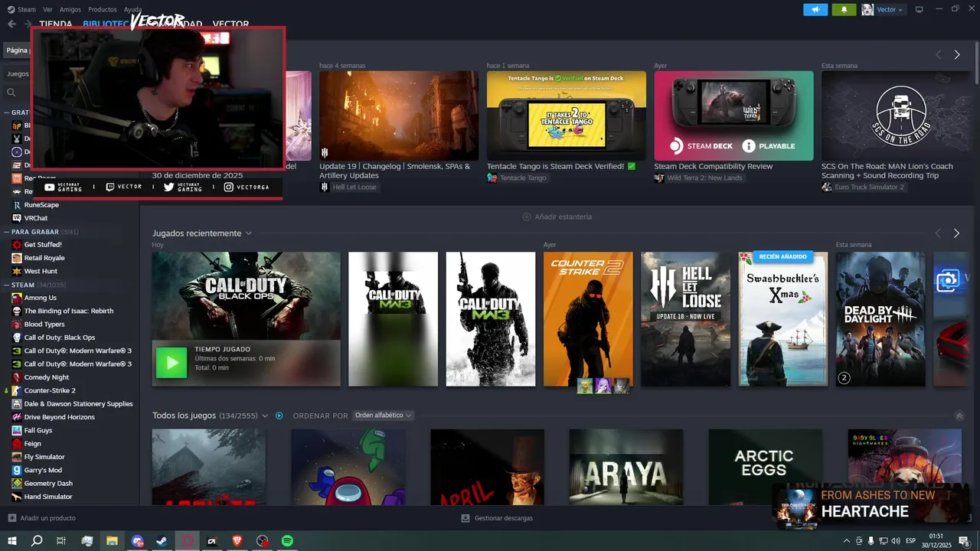Screen dimensions: 980x551
Task: Click the Garry's Mod sidebar icon
Action: click(x=17, y=470)
